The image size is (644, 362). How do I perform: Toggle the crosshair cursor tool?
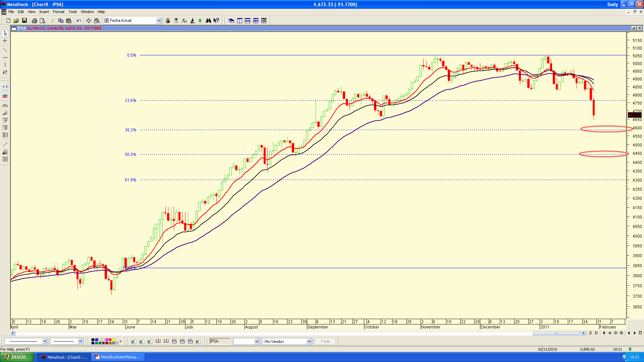tap(5, 41)
